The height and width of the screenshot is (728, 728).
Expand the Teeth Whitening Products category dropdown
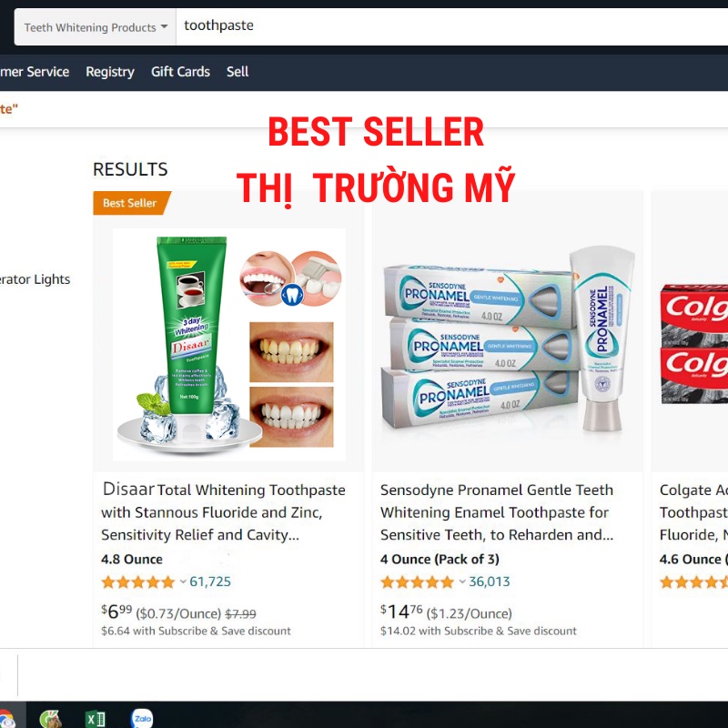tap(96, 27)
